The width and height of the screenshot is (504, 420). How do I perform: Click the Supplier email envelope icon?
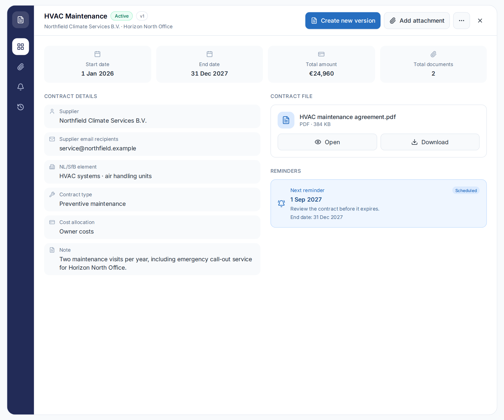click(x=52, y=139)
